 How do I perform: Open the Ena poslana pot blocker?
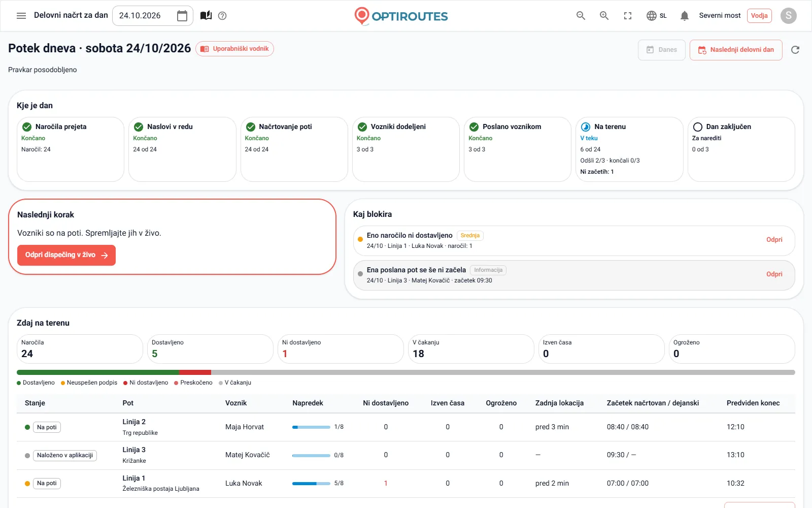[574, 275]
